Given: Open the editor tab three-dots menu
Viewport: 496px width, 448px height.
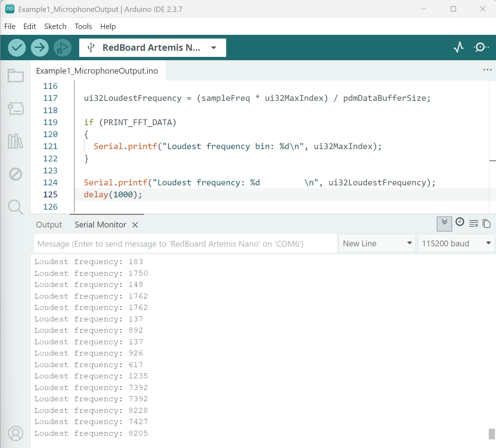Looking at the screenshot, I should pyautogui.click(x=487, y=70).
